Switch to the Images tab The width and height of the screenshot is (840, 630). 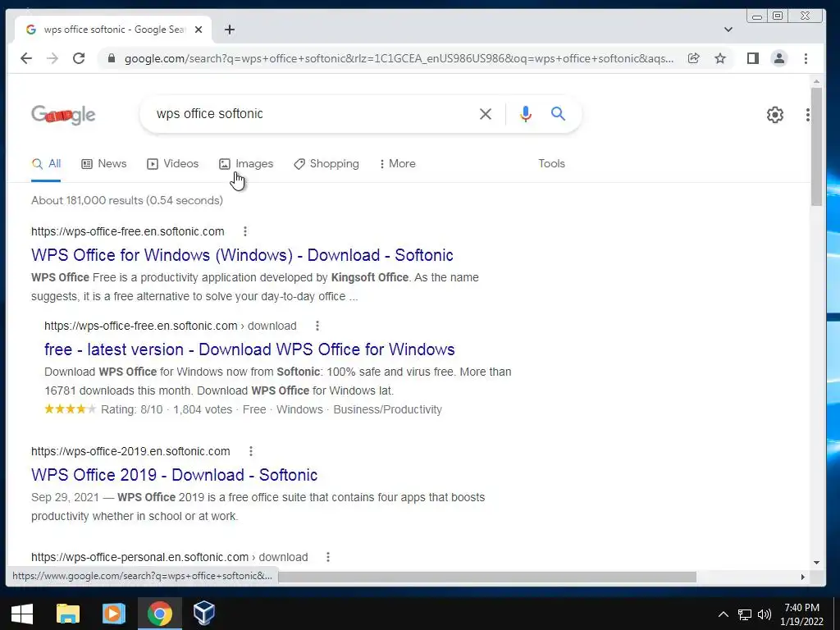point(246,164)
